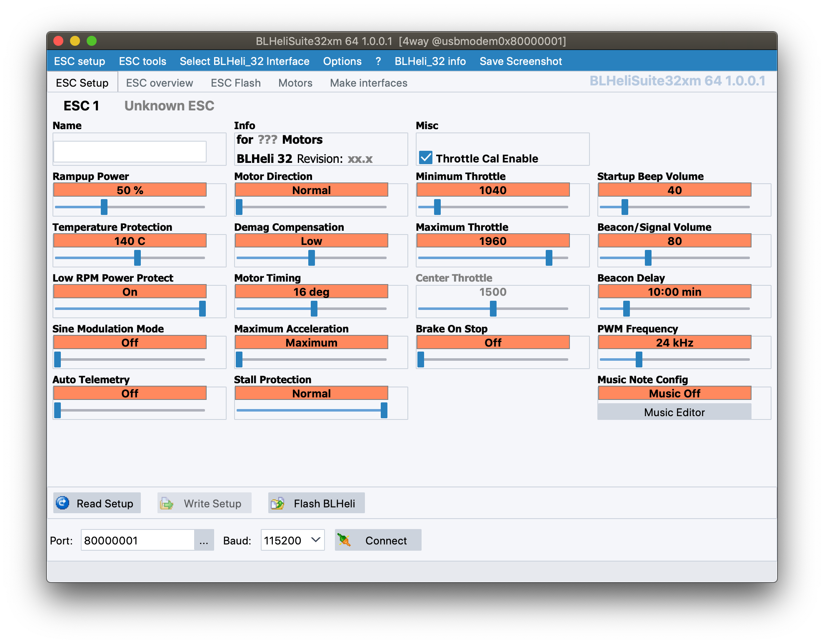
Task: Select the ESC Setup tab
Action: 82,83
